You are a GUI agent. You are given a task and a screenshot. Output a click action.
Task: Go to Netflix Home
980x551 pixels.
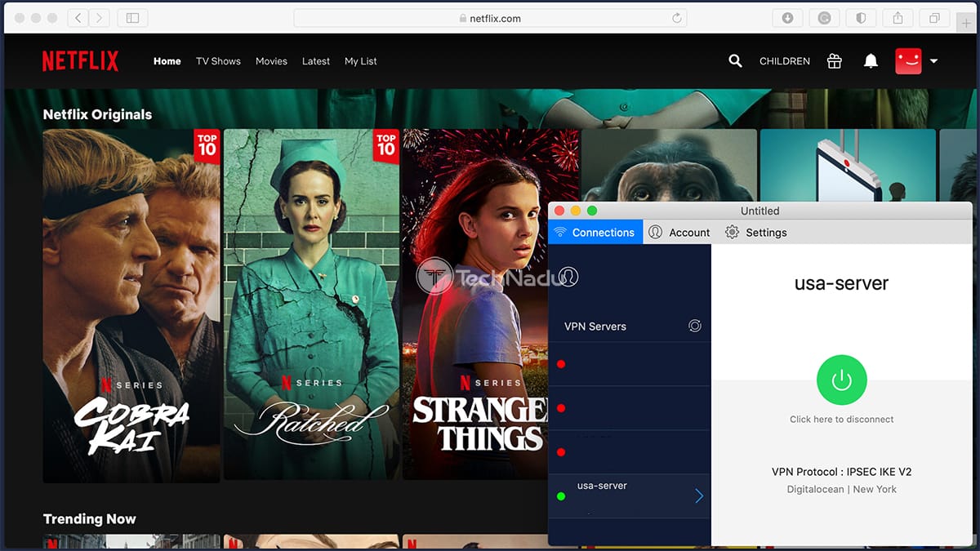(x=167, y=61)
